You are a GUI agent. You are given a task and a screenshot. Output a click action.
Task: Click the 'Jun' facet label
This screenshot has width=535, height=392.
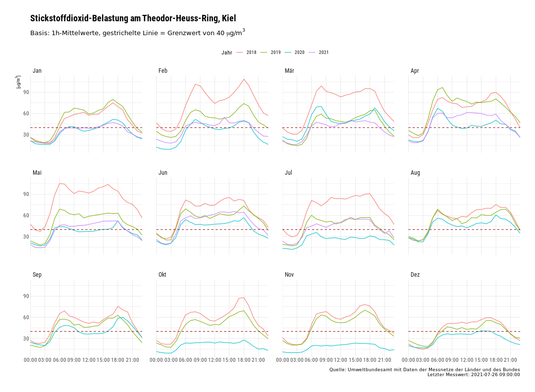(x=163, y=173)
